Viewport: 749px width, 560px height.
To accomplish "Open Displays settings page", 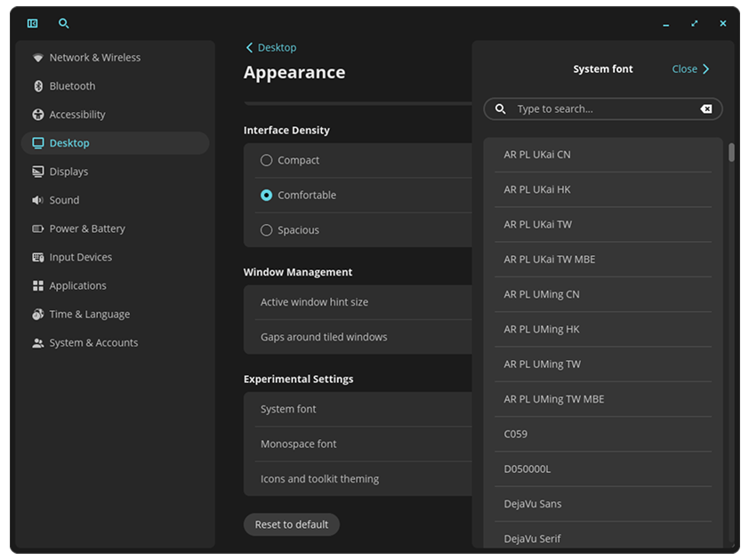I will 115,172.
